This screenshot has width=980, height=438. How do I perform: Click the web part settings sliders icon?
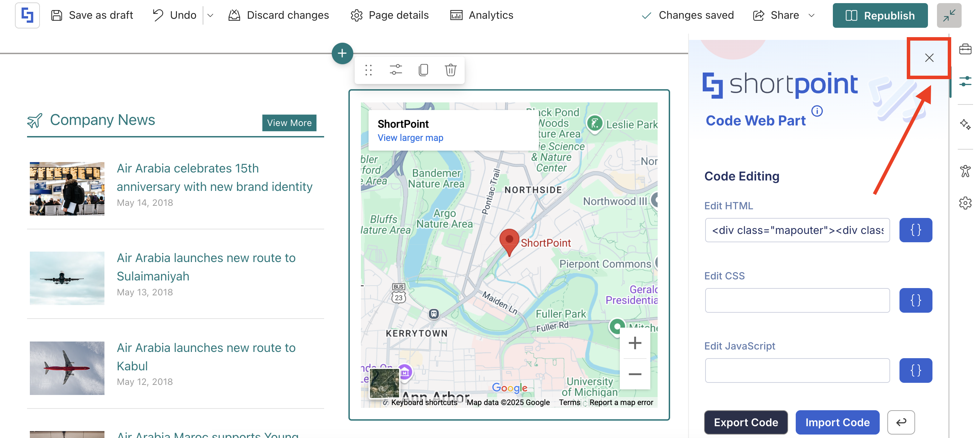tap(396, 70)
